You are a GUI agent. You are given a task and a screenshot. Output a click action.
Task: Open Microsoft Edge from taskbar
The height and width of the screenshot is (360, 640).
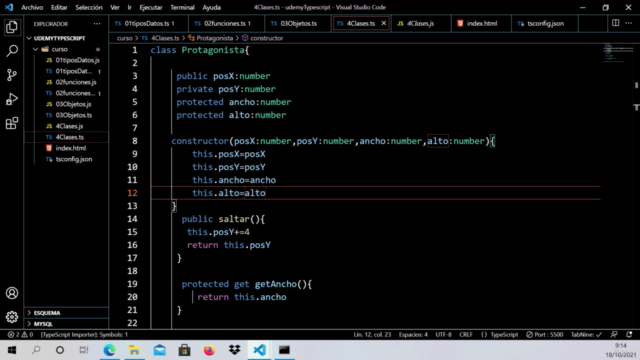pos(109,350)
